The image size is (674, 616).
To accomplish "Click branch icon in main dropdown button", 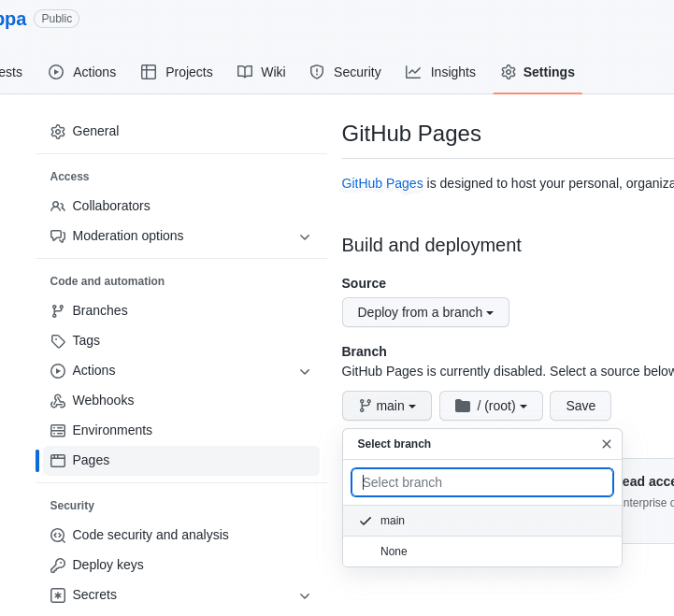I will click(365, 406).
